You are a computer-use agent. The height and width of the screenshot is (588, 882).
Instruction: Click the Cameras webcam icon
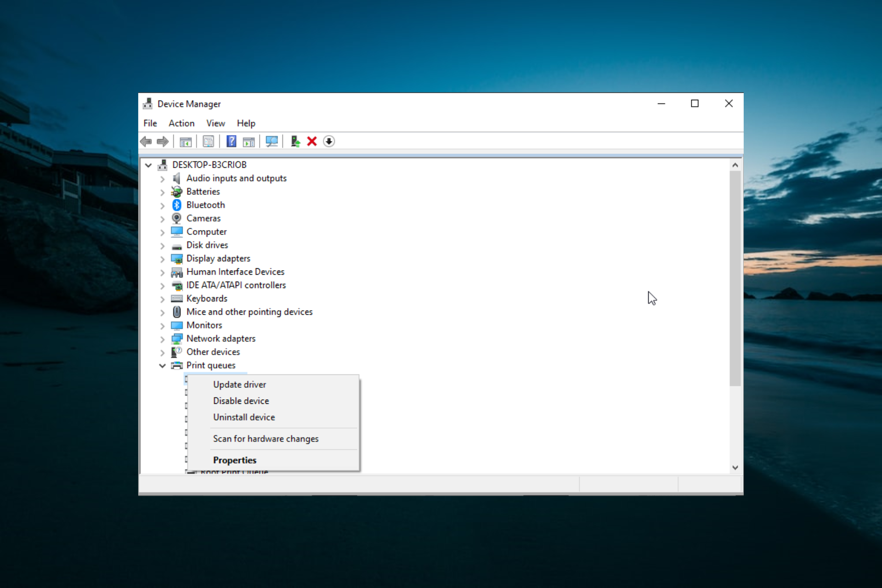pos(176,218)
